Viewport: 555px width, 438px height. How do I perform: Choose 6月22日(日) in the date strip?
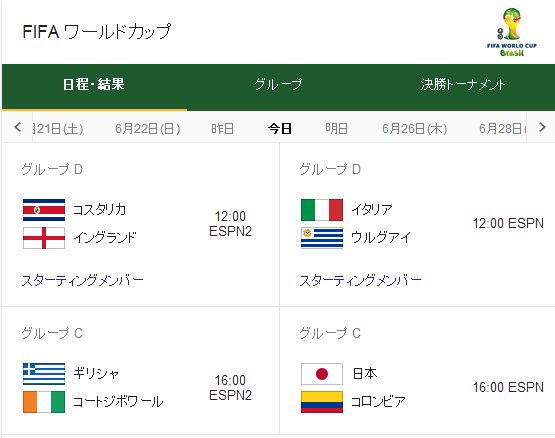148,128
